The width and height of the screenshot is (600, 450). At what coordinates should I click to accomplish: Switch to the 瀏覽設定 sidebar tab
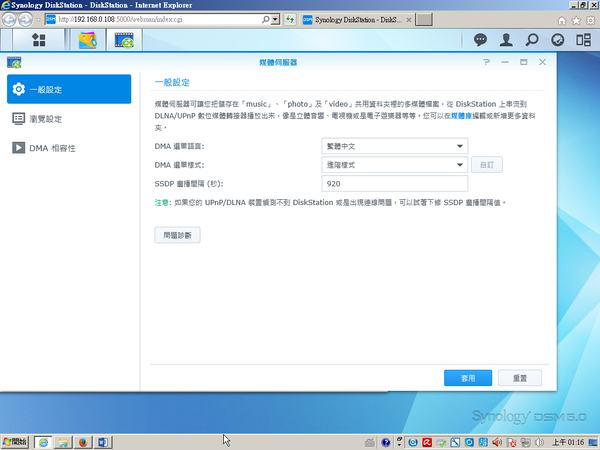[68, 118]
